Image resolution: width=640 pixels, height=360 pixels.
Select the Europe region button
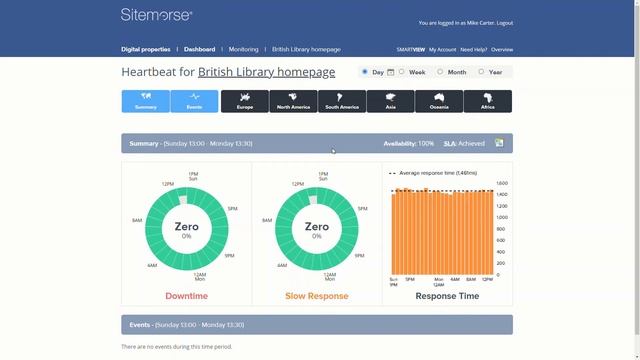coord(244,101)
